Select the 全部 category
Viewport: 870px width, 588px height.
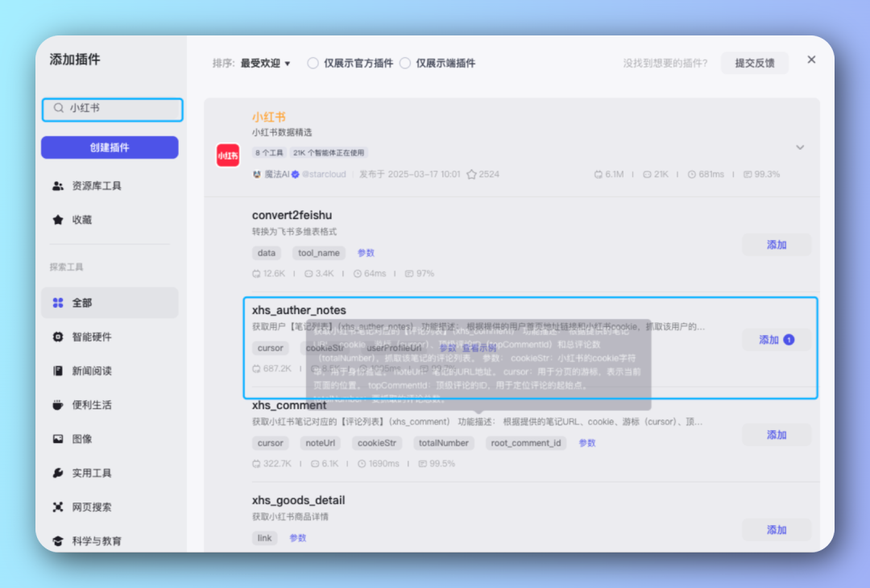(110, 303)
